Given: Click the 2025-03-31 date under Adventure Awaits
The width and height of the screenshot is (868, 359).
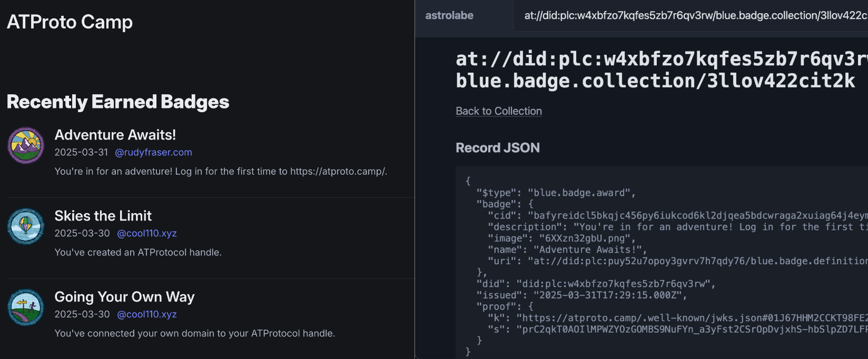Looking at the screenshot, I should point(81,153).
